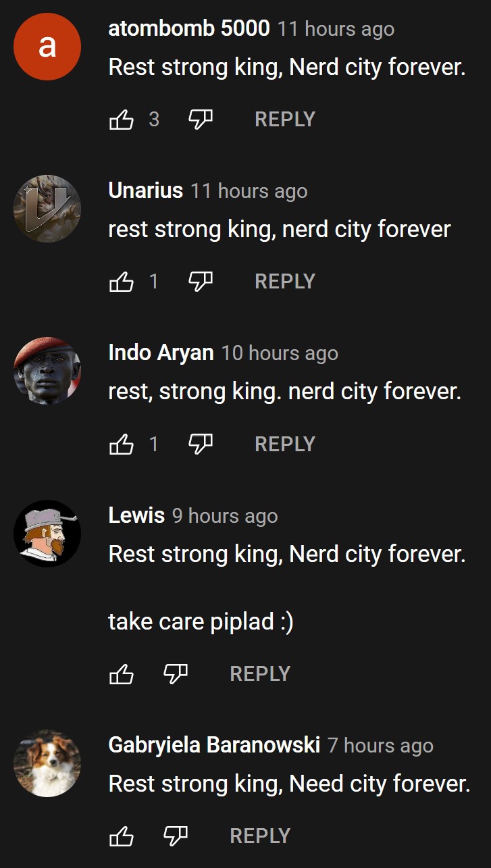The height and width of the screenshot is (868, 491).
Task: Visit Gabryiela Baranowski's channel via username
Action: click(x=214, y=745)
